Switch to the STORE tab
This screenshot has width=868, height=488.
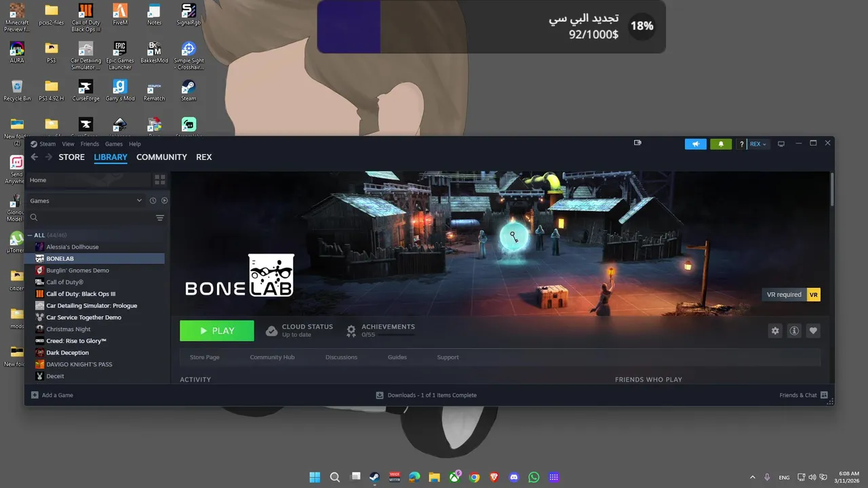(71, 157)
